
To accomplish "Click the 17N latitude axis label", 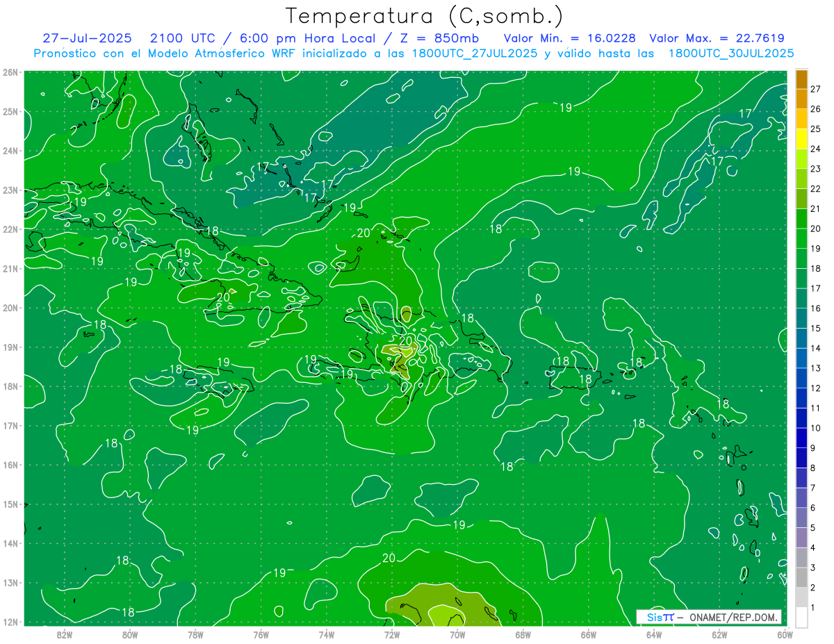I will (10, 426).
